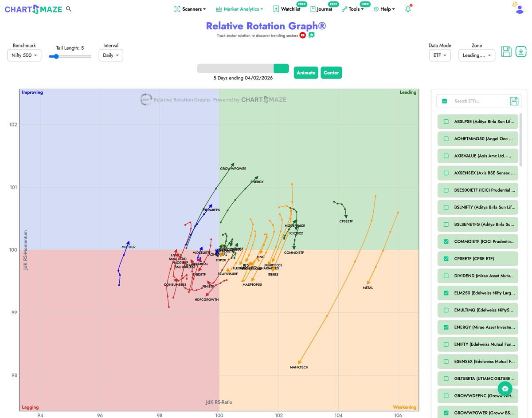Click the Center button
532x418 pixels.
331,73
